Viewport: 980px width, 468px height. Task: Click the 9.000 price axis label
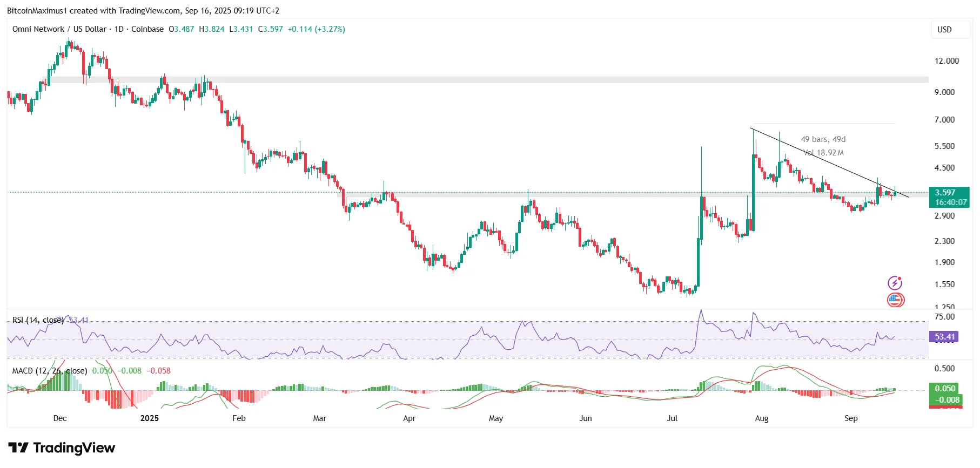pos(945,92)
